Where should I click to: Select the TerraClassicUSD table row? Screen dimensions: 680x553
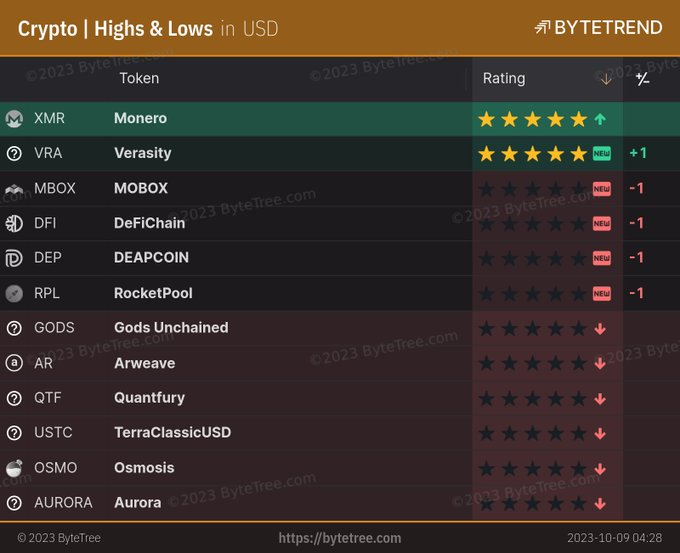tap(340, 433)
